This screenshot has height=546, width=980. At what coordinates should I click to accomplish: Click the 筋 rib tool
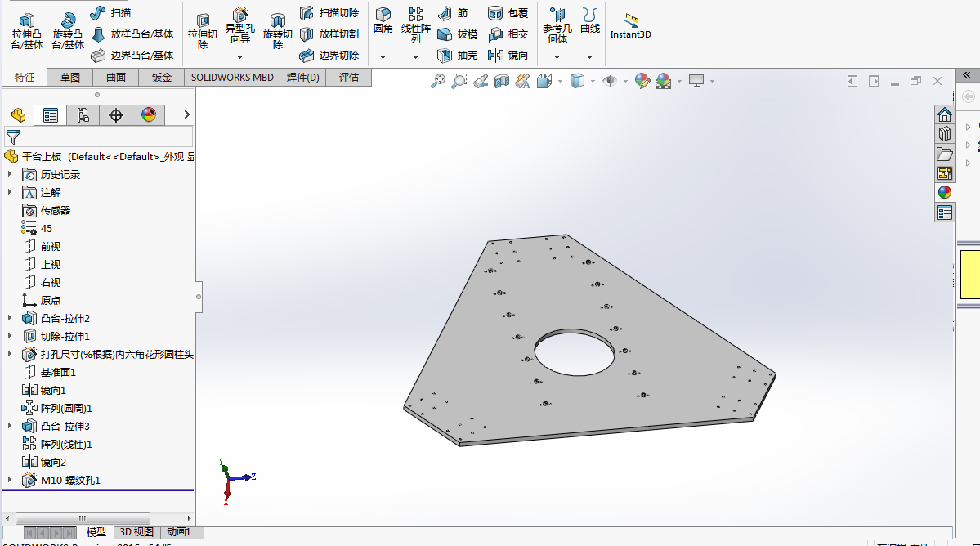[x=453, y=12]
